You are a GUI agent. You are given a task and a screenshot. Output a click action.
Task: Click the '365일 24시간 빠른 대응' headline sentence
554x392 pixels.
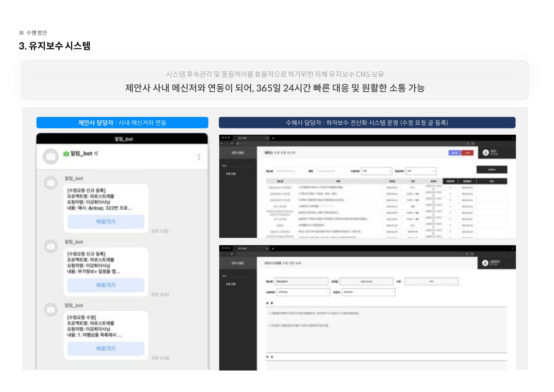pos(275,88)
